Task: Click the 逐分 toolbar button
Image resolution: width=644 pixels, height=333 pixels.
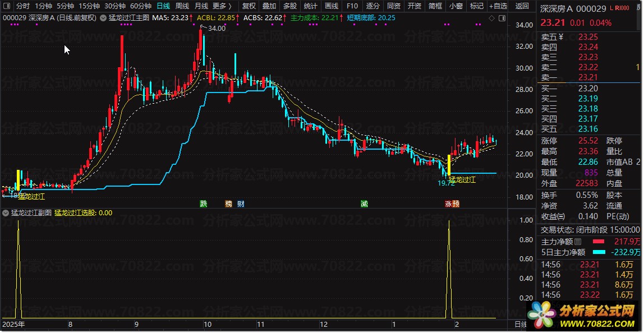Action: [x=373, y=6]
